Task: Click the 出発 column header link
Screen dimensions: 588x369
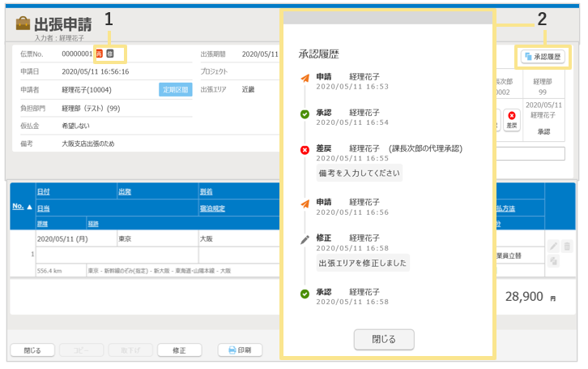Action: [125, 192]
